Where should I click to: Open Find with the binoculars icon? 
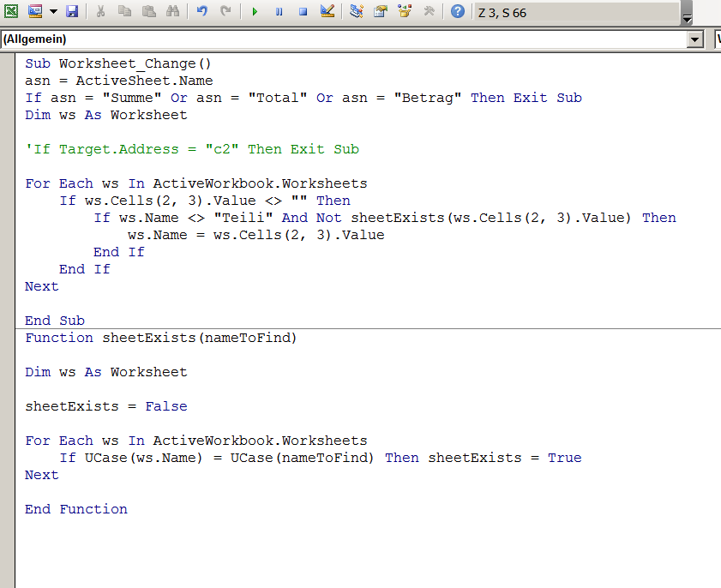pos(172,11)
